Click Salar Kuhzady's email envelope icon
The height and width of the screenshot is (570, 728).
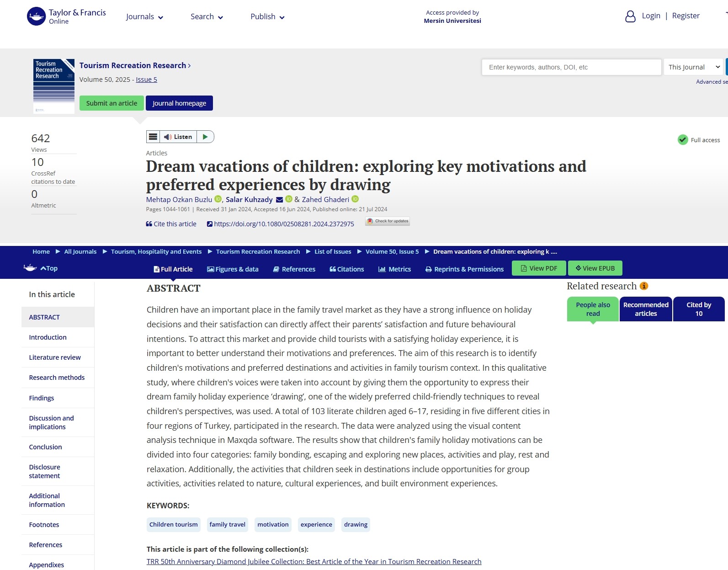coord(279,200)
